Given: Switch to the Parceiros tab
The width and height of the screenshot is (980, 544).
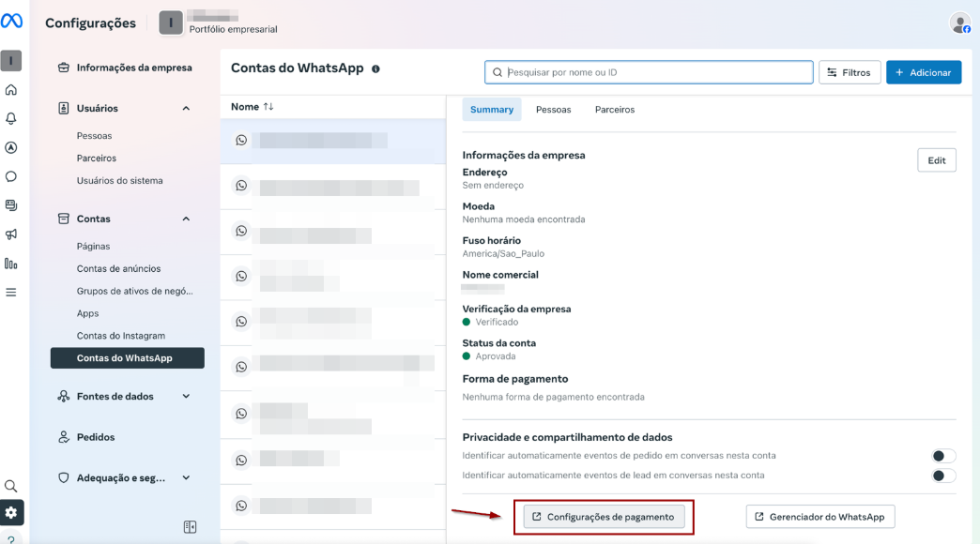Looking at the screenshot, I should 615,110.
